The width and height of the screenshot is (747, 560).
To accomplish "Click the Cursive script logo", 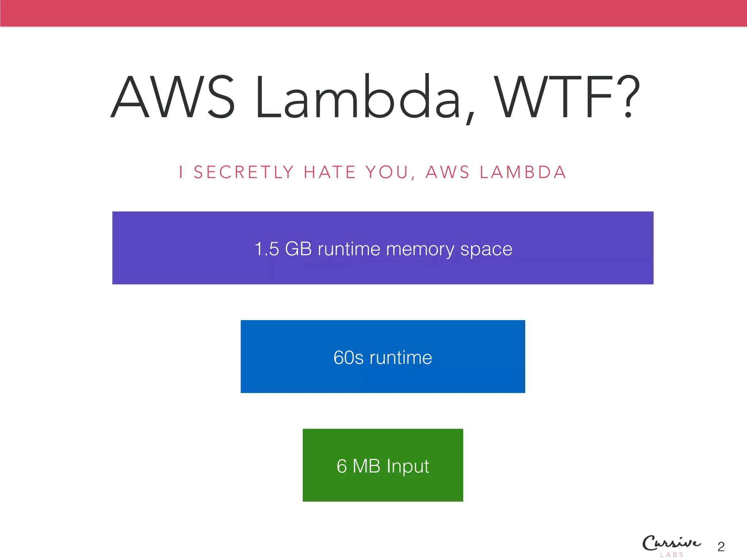I will (x=671, y=543).
